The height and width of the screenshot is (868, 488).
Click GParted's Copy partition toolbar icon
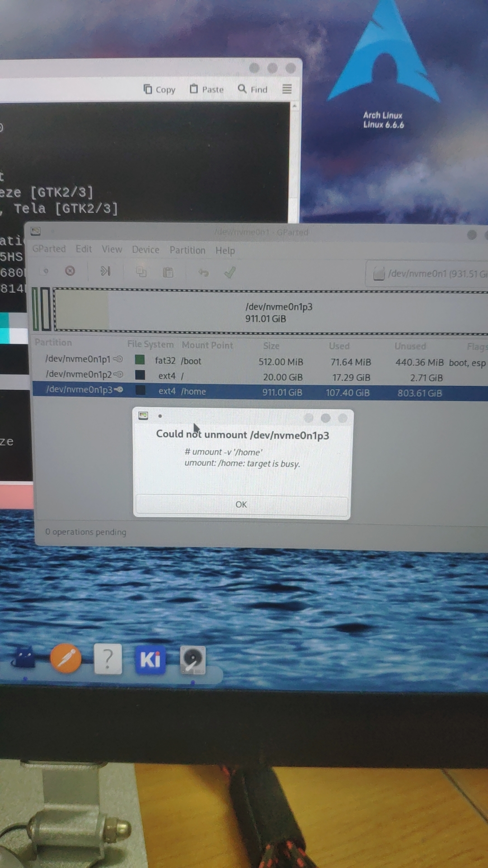(141, 272)
